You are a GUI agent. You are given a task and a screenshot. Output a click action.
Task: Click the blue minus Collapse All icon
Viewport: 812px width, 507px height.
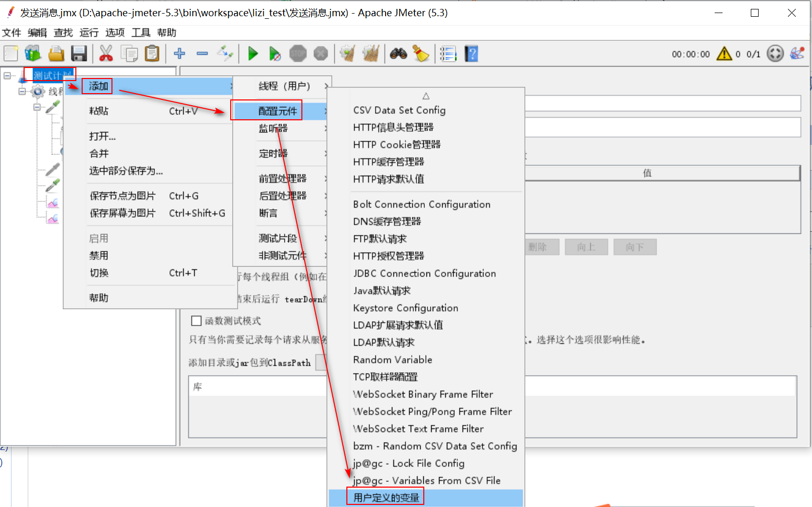(x=202, y=53)
